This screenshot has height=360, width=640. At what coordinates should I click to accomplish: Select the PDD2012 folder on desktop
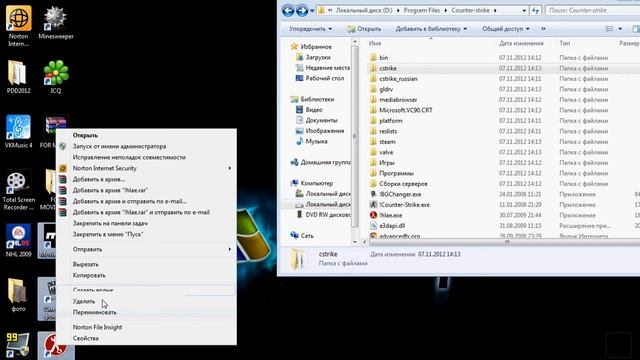pyautogui.click(x=18, y=77)
